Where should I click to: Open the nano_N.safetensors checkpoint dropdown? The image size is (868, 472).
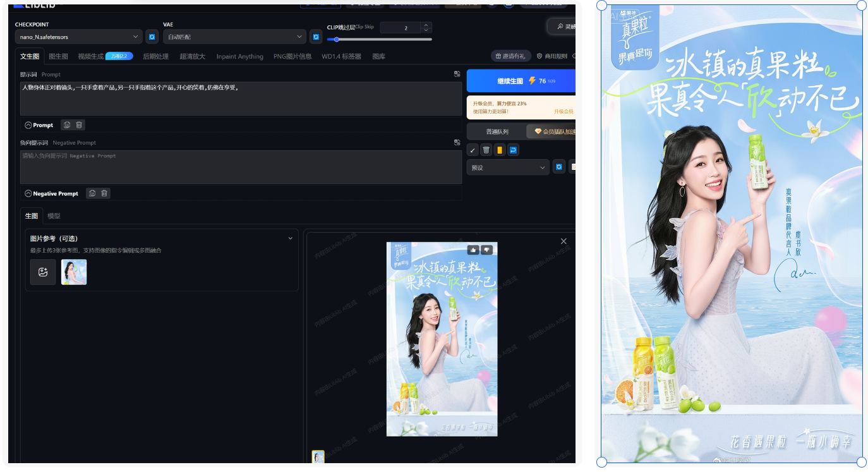(78, 37)
